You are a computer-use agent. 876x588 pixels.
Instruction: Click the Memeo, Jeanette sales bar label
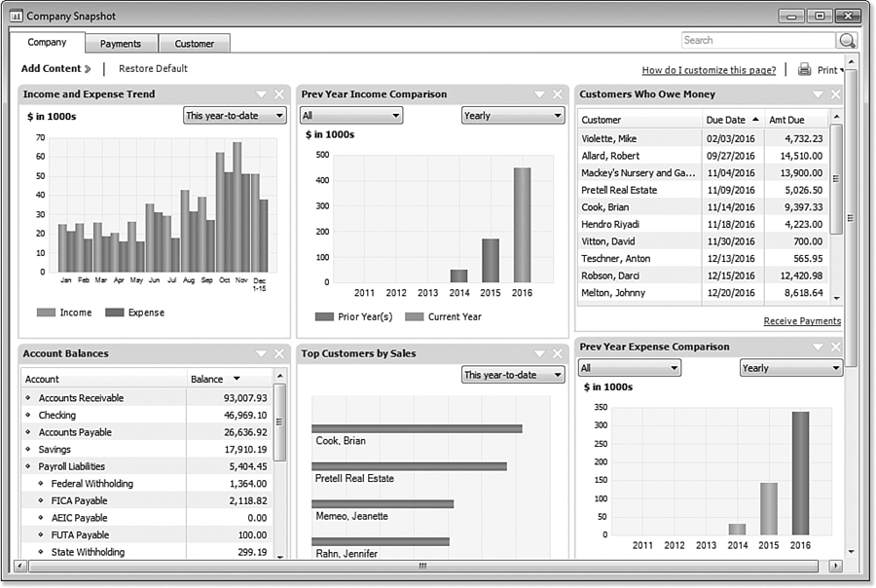(x=352, y=516)
